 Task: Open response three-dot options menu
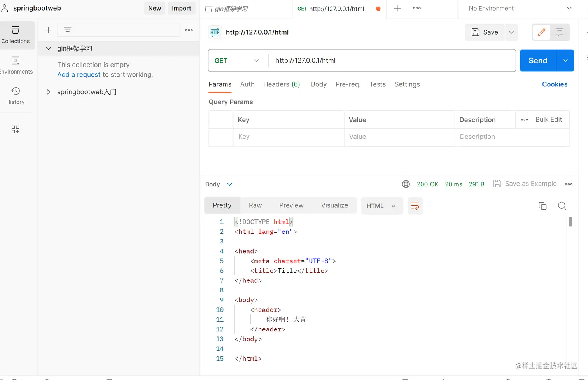[569, 184]
